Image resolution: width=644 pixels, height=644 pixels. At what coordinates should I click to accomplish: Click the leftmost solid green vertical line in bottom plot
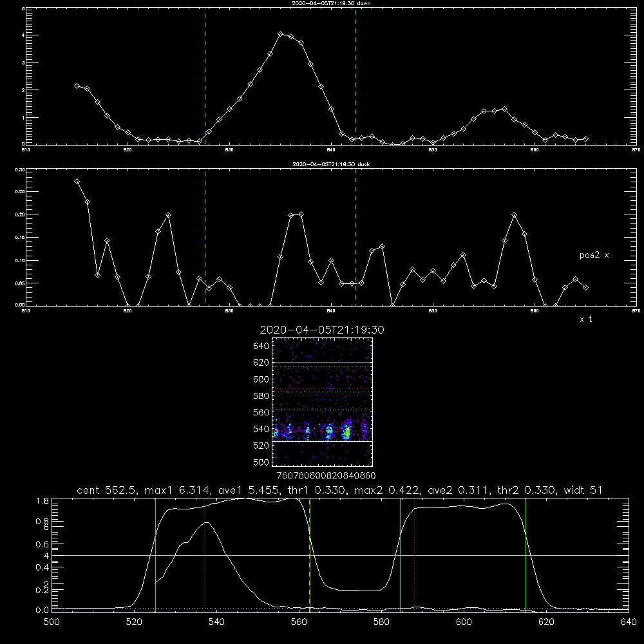click(x=155, y=554)
